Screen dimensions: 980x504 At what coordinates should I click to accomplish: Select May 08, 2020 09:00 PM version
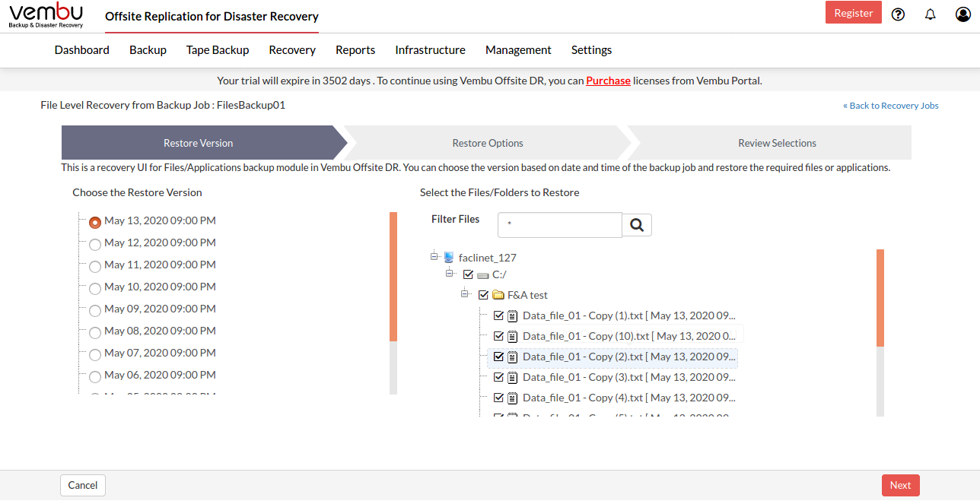pyautogui.click(x=95, y=333)
